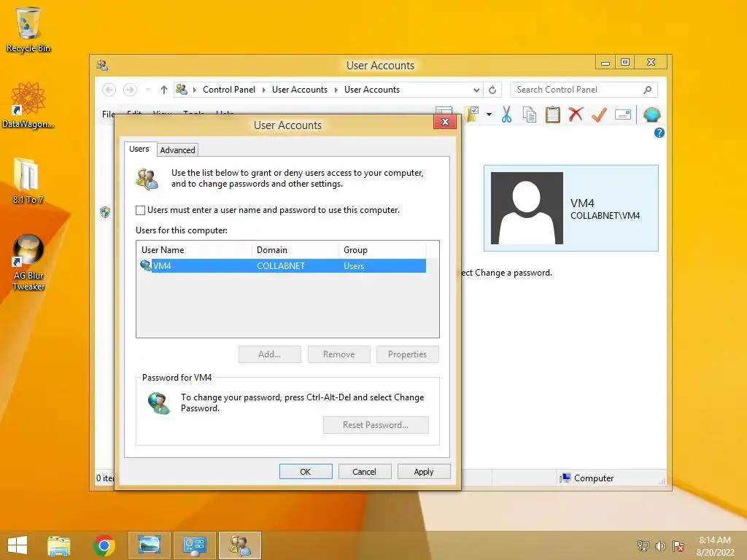The width and height of the screenshot is (747, 560).
Task: Open the volume speaker tray icon
Action: 661,546
